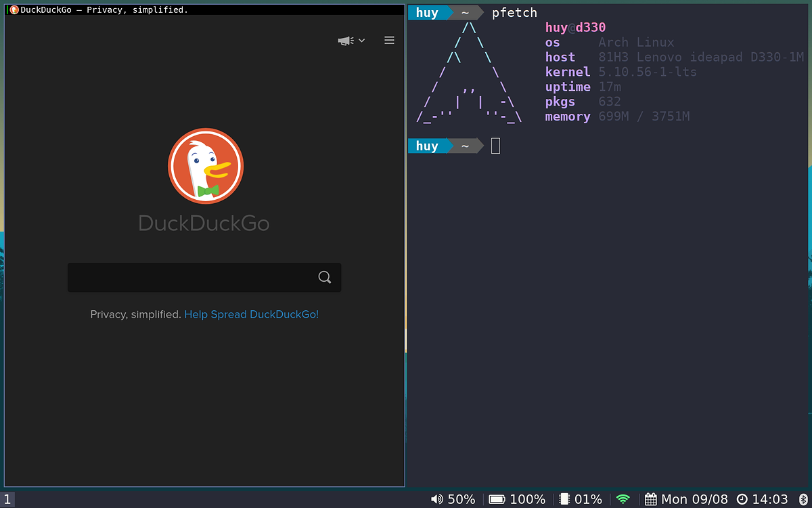Focus the DuckDuckGo search input field
Image resolution: width=812 pixels, height=508 pixels.
click(x=204, y=278)
